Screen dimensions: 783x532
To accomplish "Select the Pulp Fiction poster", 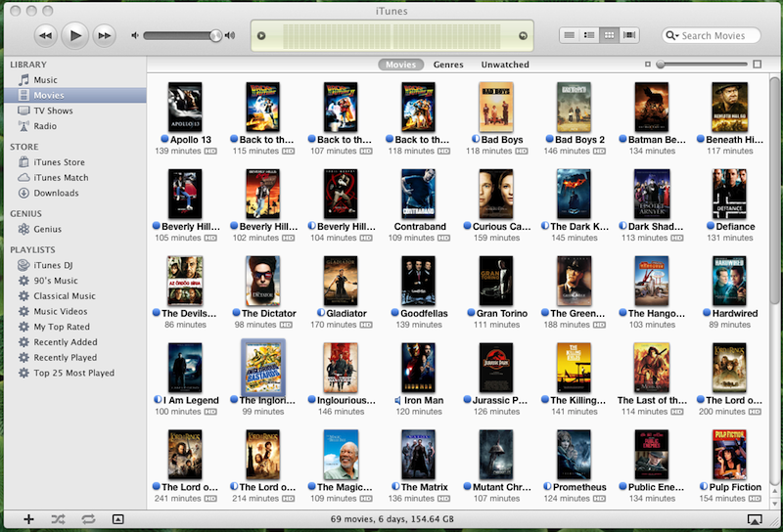I will (729, 454).
